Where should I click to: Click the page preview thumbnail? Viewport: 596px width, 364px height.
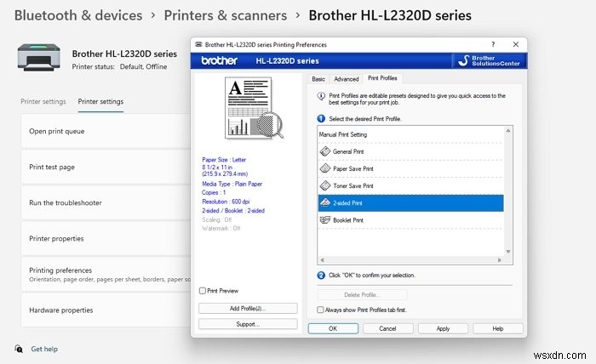tap(254, 108)
